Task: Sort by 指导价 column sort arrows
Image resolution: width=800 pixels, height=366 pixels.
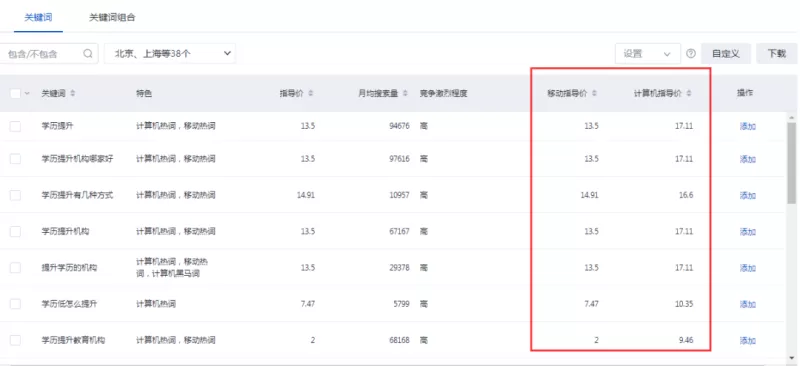Action: (311, 93)
